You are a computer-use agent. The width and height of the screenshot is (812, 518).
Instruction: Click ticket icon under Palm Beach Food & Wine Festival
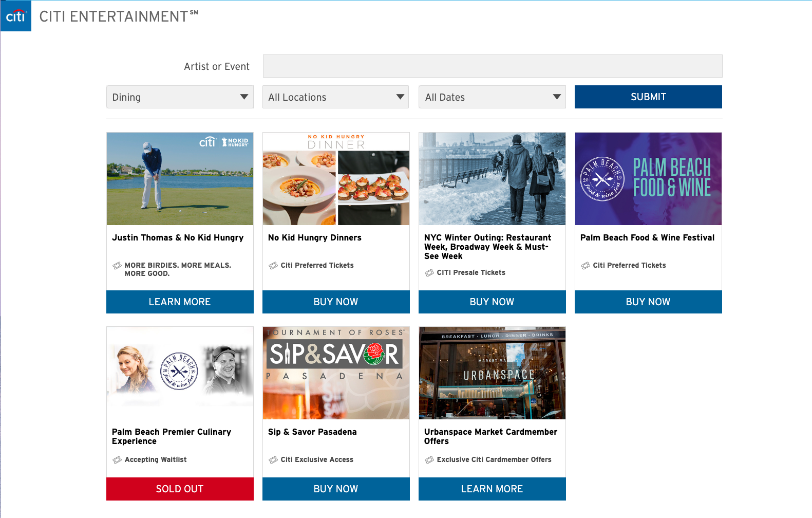[x=586, y=266]
